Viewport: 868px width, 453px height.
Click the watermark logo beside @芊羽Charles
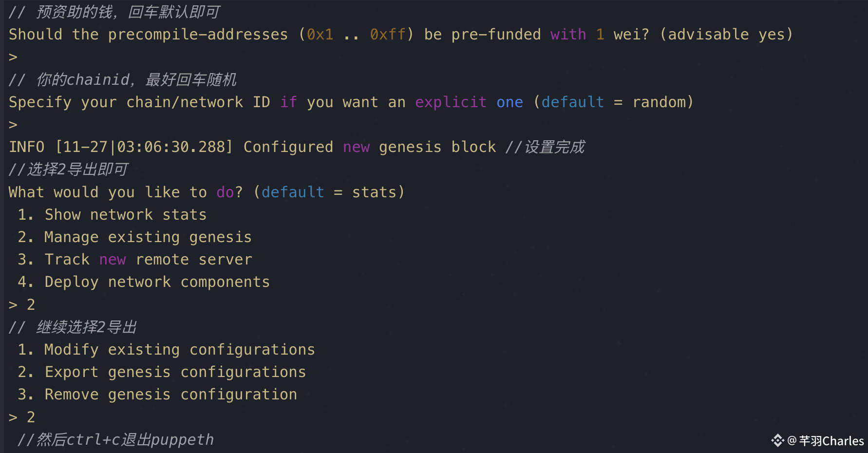coord(778,441)
